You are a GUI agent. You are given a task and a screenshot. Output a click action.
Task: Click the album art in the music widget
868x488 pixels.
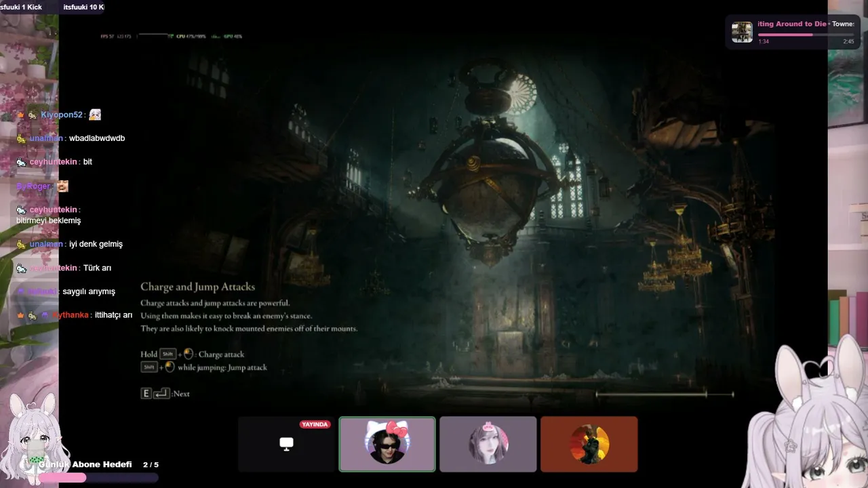[742, 32]
